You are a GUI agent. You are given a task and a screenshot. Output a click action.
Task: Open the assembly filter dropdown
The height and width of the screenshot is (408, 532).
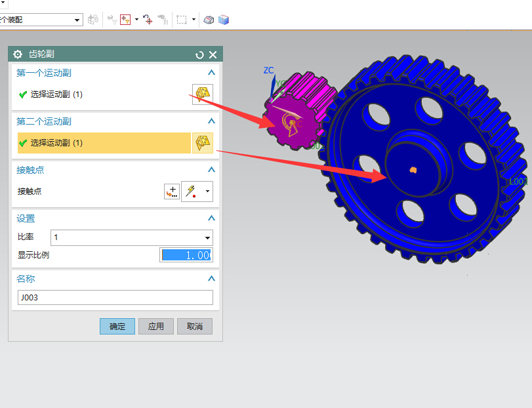pos(77,20)
